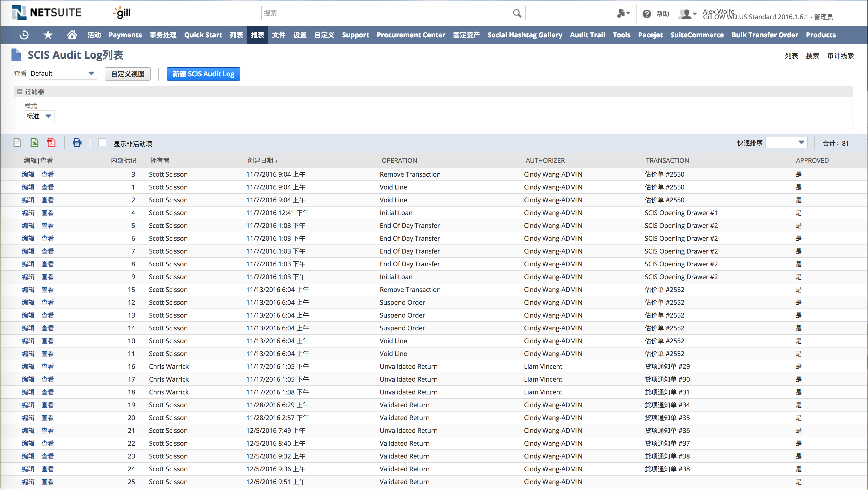Open the style dropdown under filters

pyautogui.click(x=39, y=116)
